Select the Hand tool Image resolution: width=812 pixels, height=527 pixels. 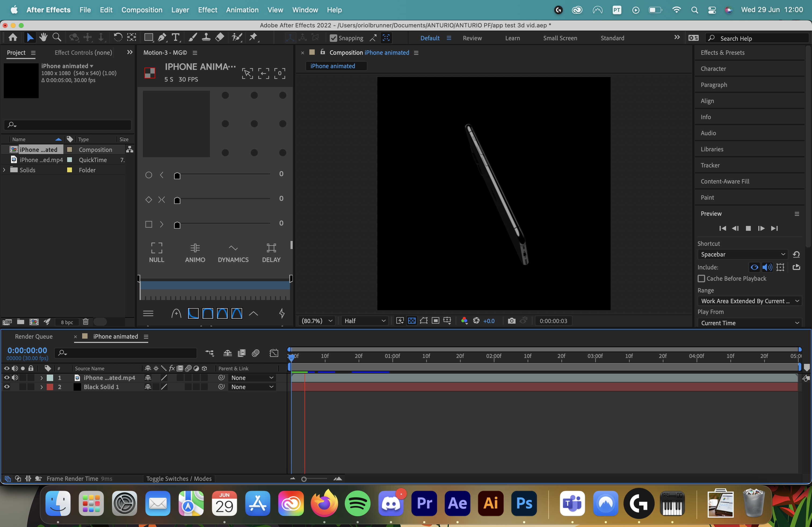[x=44, y=38]
